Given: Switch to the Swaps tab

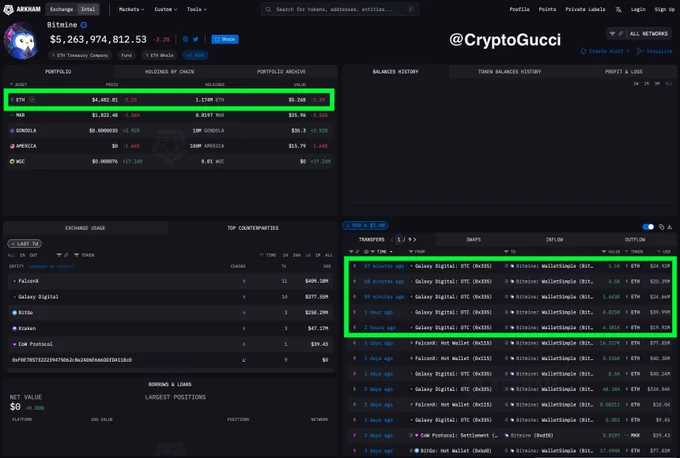Looking at the screenshot, I should click(473, 239).
